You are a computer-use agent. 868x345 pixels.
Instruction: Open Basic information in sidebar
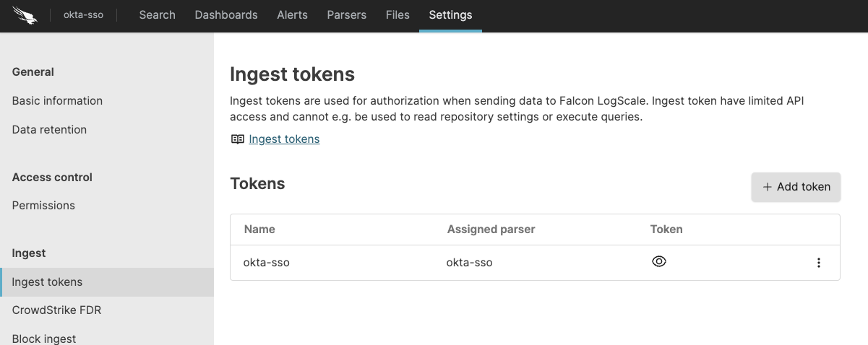tap(57, 101)
